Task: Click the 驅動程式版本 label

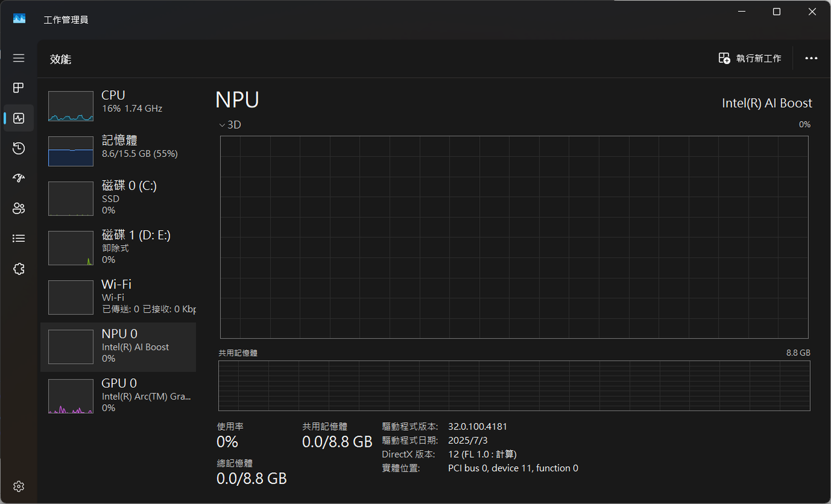Action: point(410,427)
